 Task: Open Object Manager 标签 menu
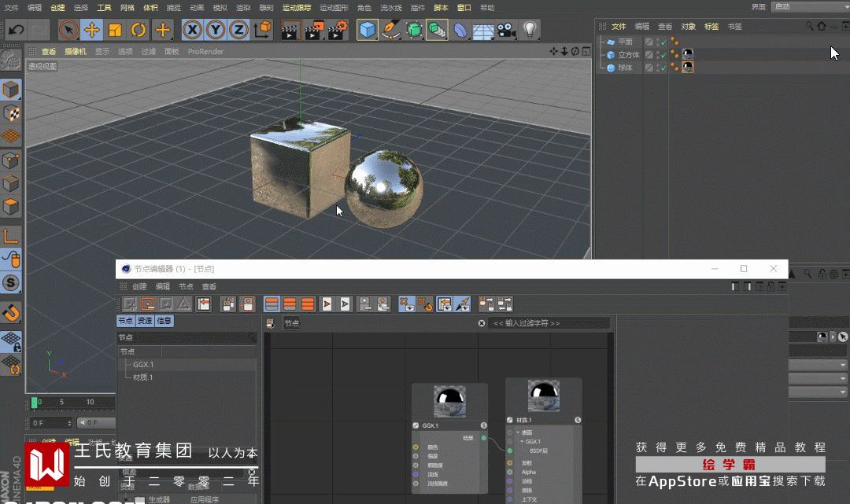(x=711, y=26)
